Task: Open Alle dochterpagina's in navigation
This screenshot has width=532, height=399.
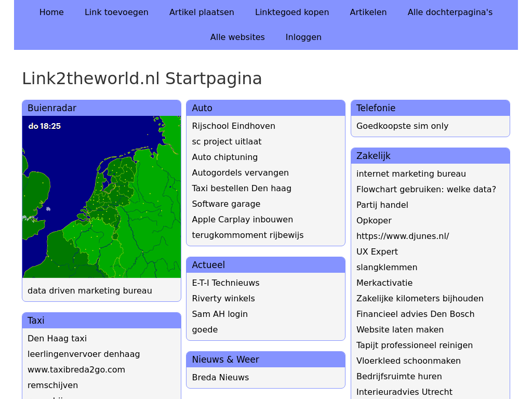Action: [450, 12]
